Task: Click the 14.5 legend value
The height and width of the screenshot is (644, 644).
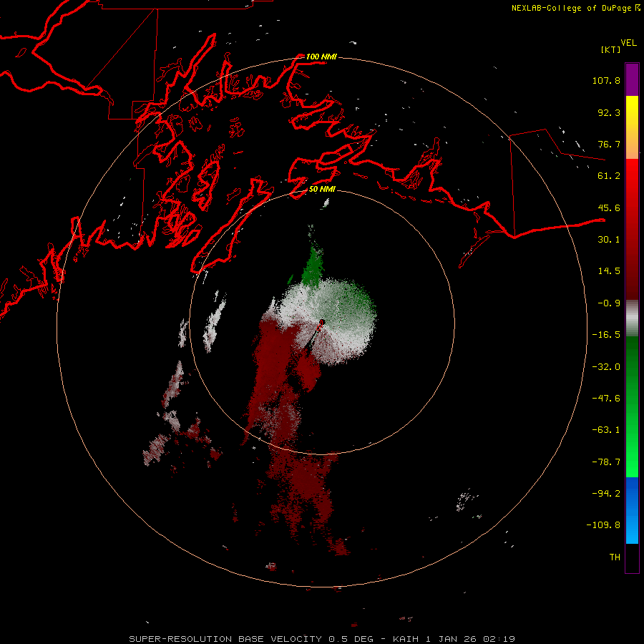Action: (x=609, y=271)
